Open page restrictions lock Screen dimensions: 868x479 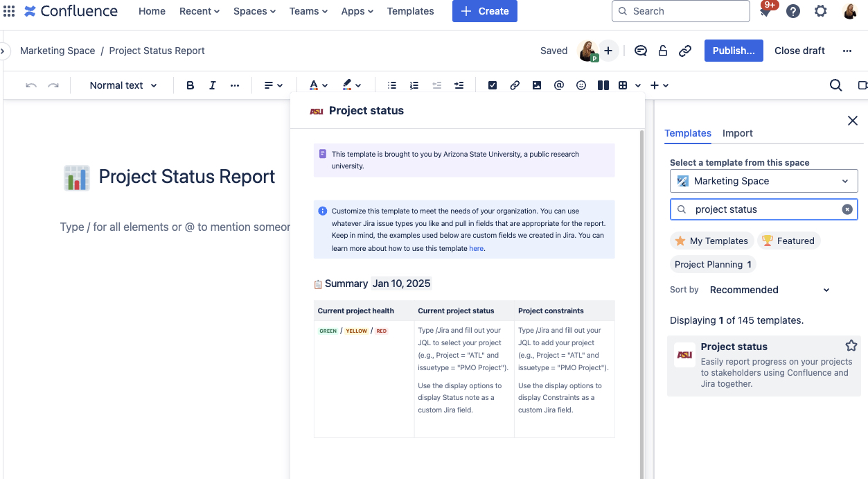click(x=663, y=51)
